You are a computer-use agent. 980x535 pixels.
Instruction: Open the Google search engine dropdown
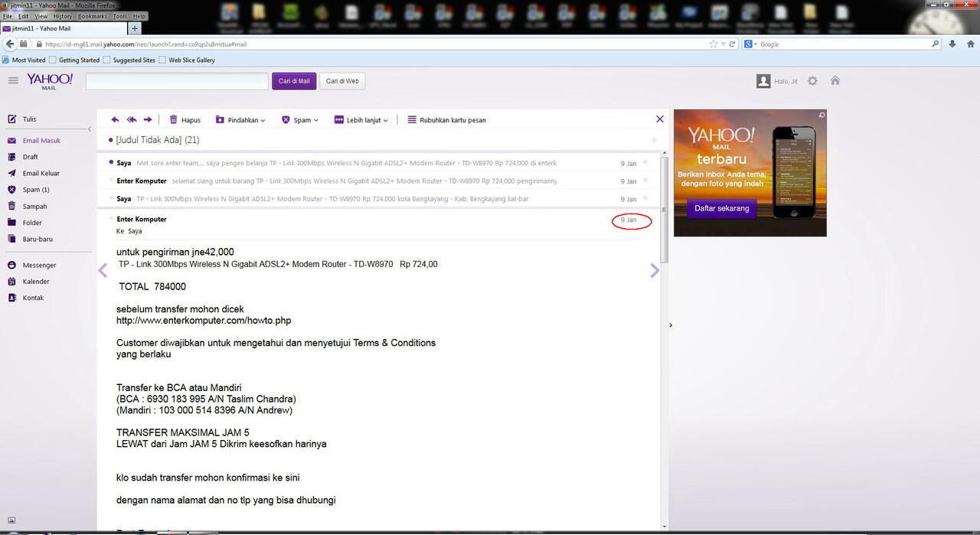click(750, 44)
